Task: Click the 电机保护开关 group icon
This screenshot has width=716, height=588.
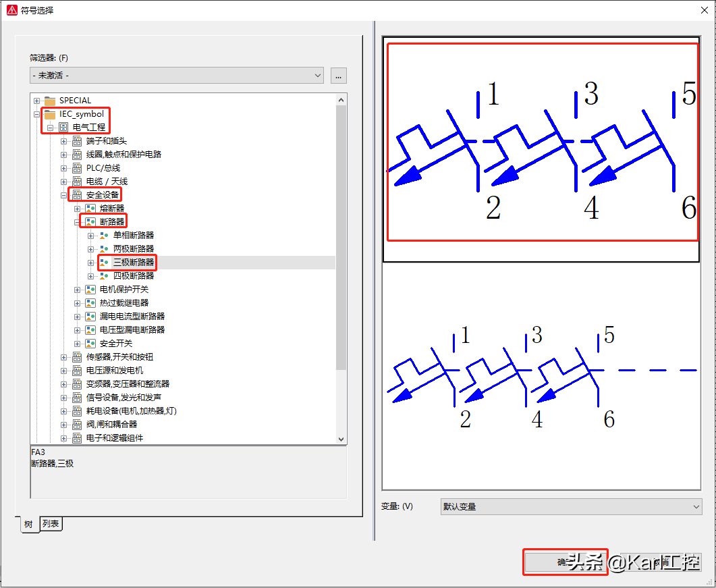Action: [x=90, y=290]
